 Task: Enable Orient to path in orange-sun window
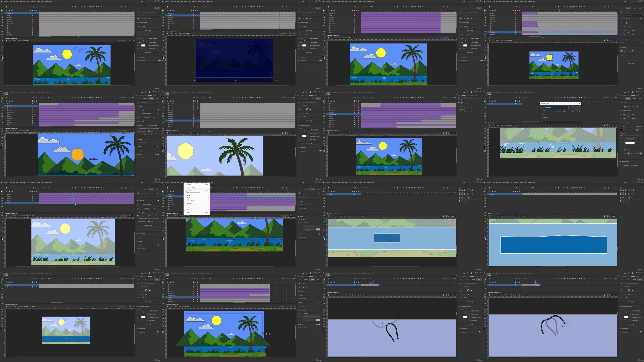149,125
